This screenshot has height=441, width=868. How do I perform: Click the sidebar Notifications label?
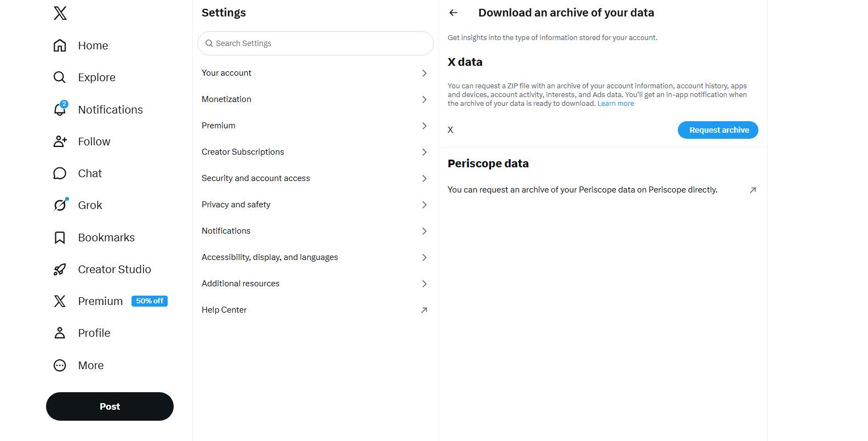(x=110, y=110)
